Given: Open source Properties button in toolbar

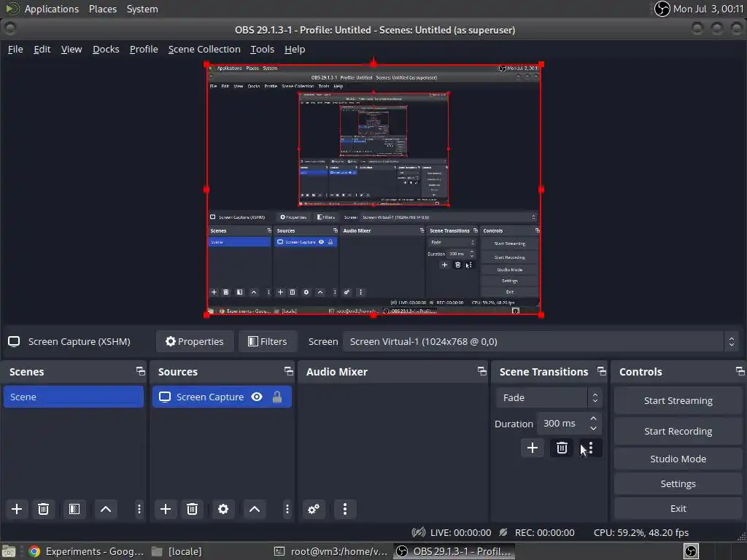Looking at the screenshot, I should [x=194, y=341].
